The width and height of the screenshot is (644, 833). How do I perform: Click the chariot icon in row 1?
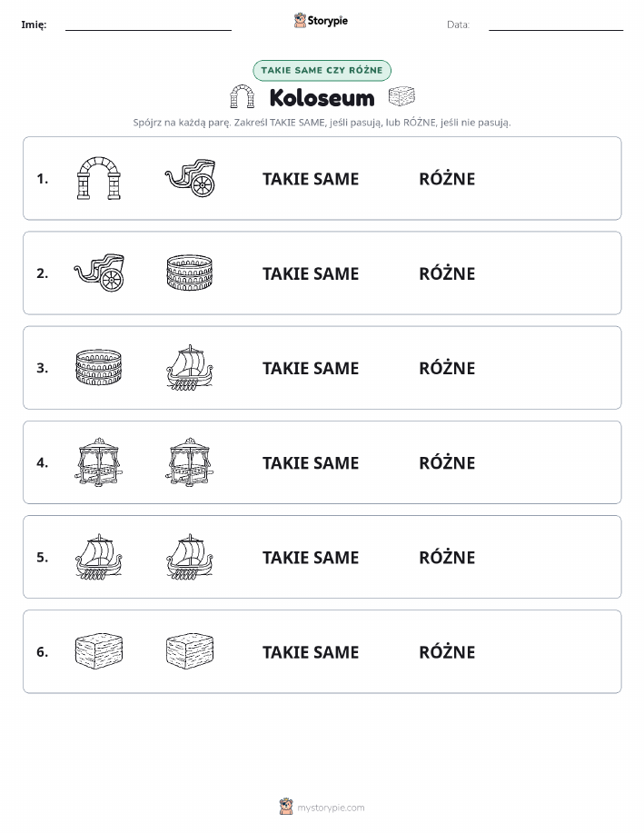(190, 178)
